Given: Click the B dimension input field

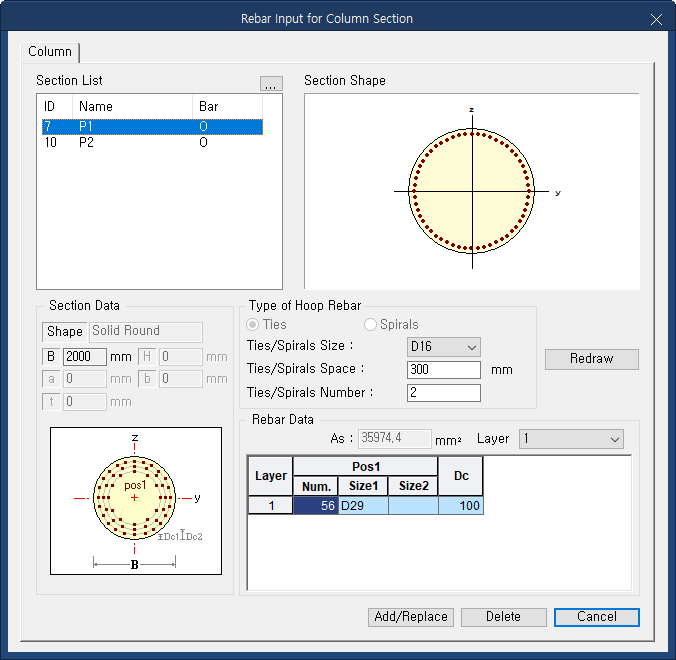Looking at the screenshot, I should [84, 356].
